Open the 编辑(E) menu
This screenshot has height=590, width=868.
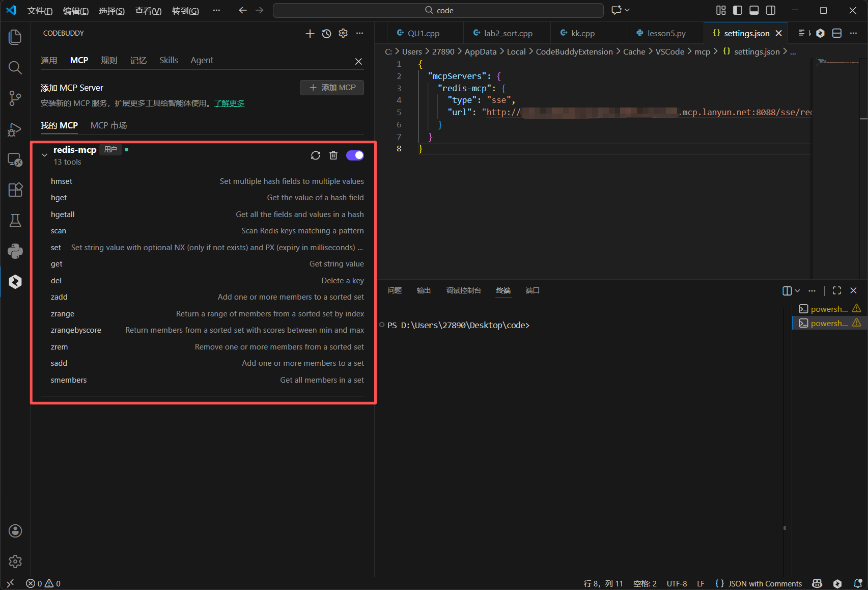76,11
